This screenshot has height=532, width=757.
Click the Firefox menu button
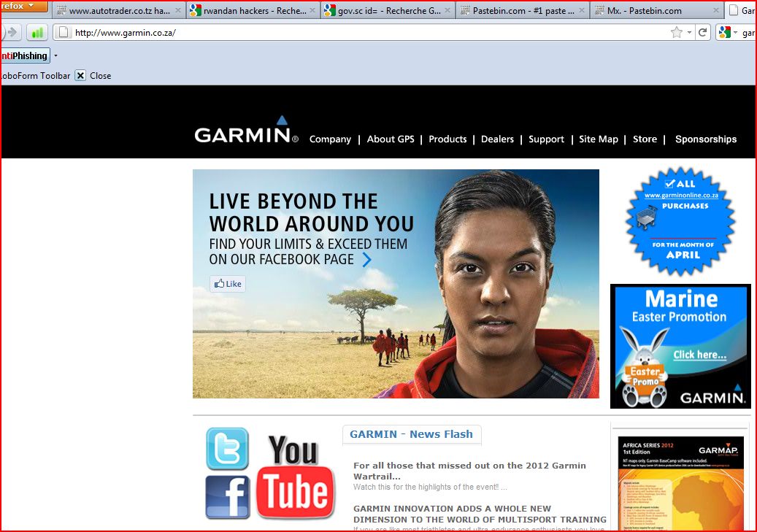(x=24, y=6)
